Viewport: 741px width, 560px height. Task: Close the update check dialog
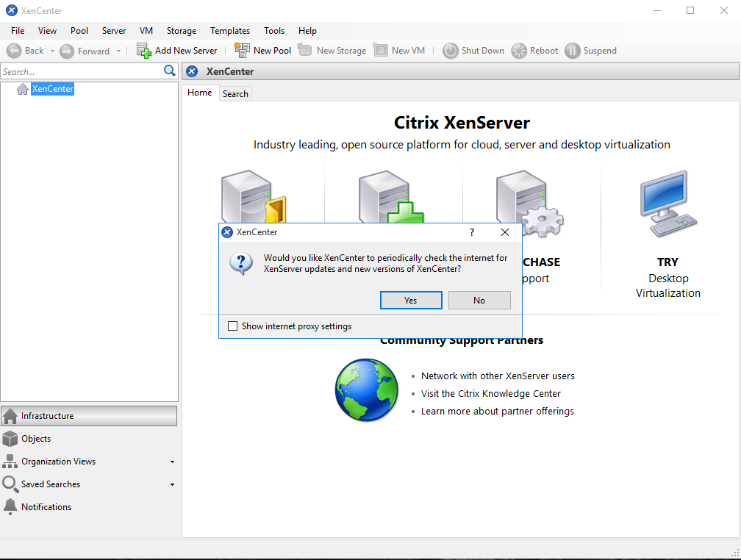(505, 232)
